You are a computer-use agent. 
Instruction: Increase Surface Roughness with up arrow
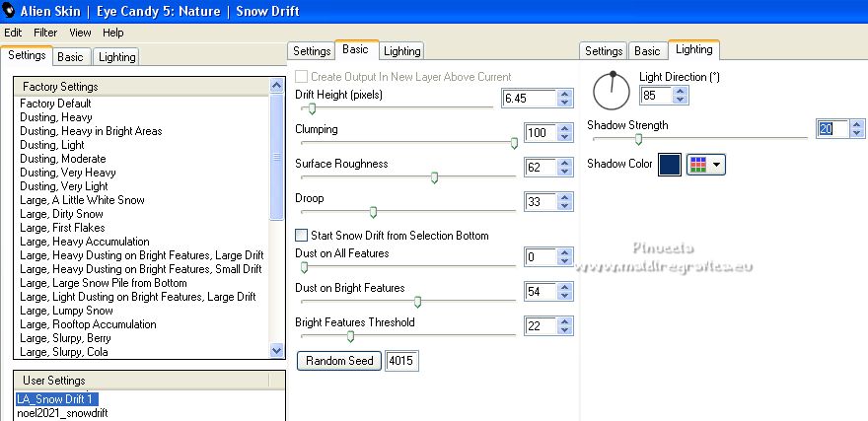pos(564,163)
